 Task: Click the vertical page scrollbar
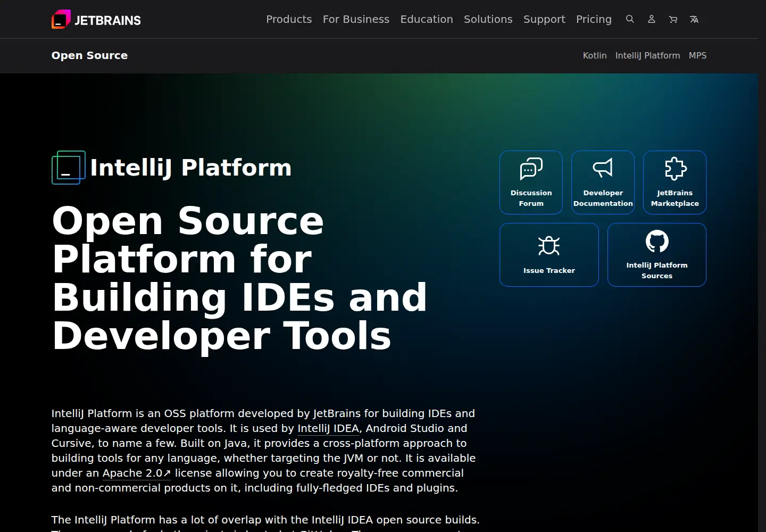762,266
